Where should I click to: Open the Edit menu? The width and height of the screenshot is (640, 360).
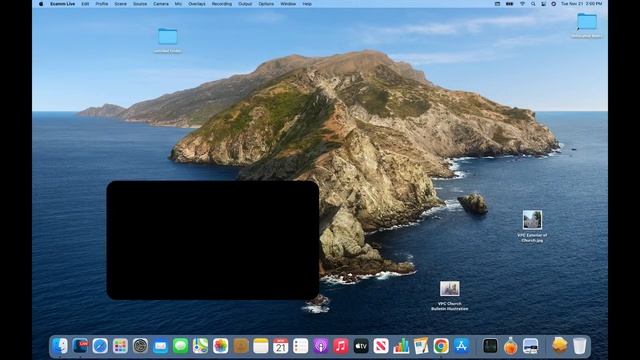click(x=85, y=4)
